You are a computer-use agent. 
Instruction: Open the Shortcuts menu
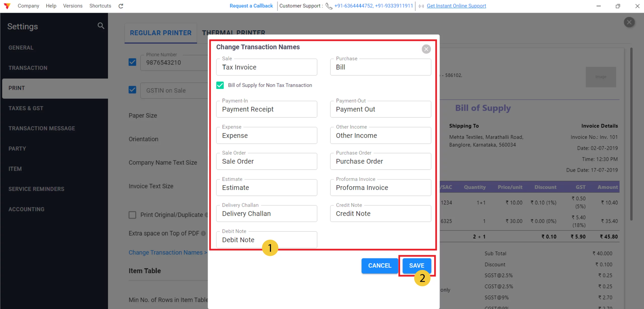(x=100, y=6)
